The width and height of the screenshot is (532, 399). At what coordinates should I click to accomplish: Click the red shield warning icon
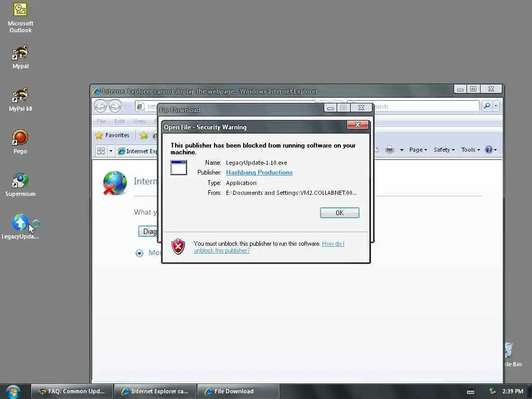[178, 246]
